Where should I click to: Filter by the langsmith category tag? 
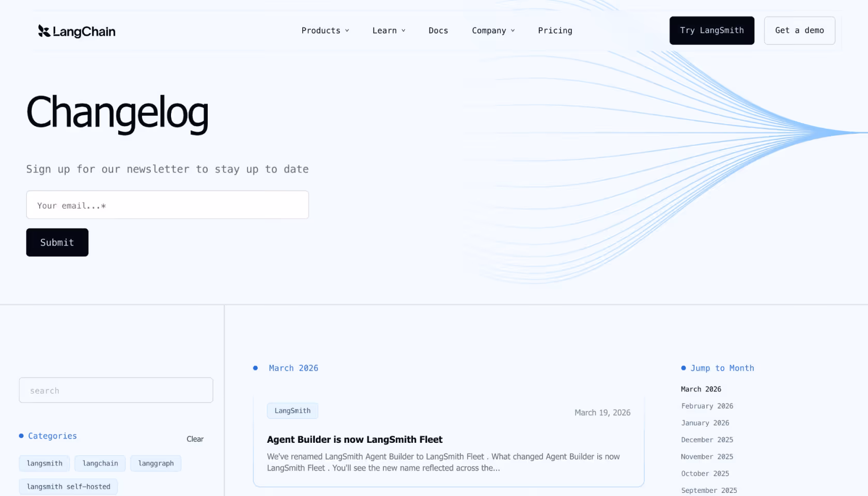click(44, 463)
